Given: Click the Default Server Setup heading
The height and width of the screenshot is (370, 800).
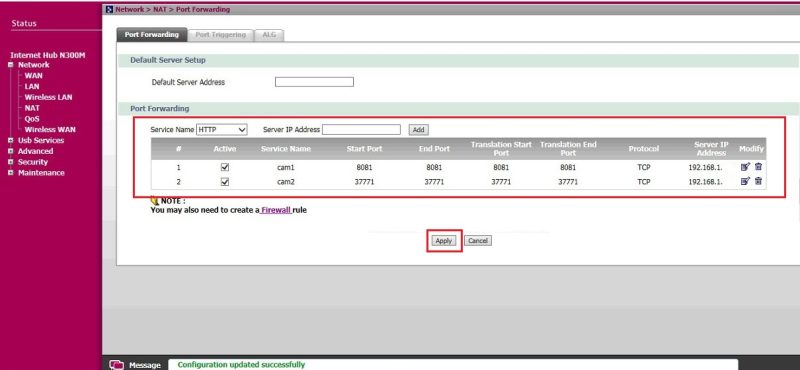Looking at the screenshot, I should point(168,60).
